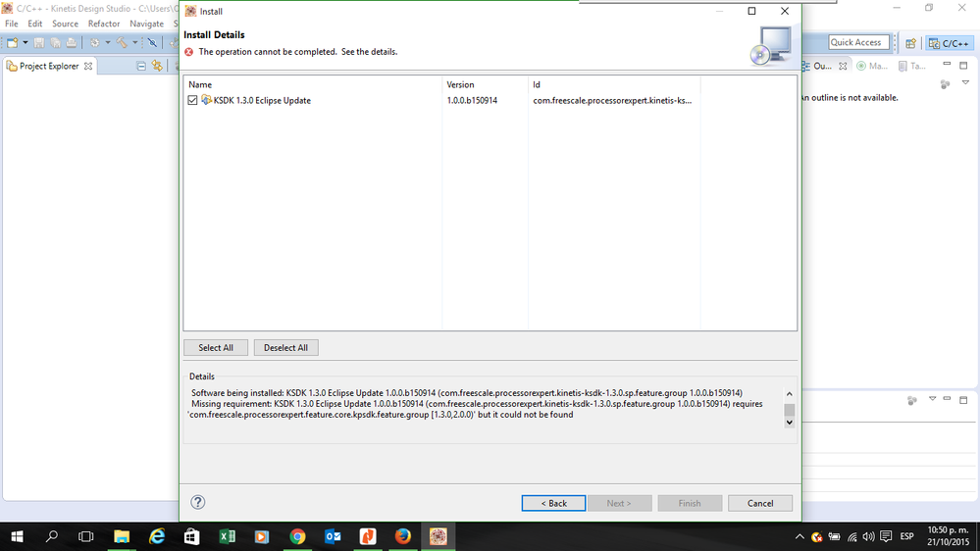The width and height of the screenshot is (980, 551).
Task: Open Google Chrome from the taskbar
Action: (297, 536)
